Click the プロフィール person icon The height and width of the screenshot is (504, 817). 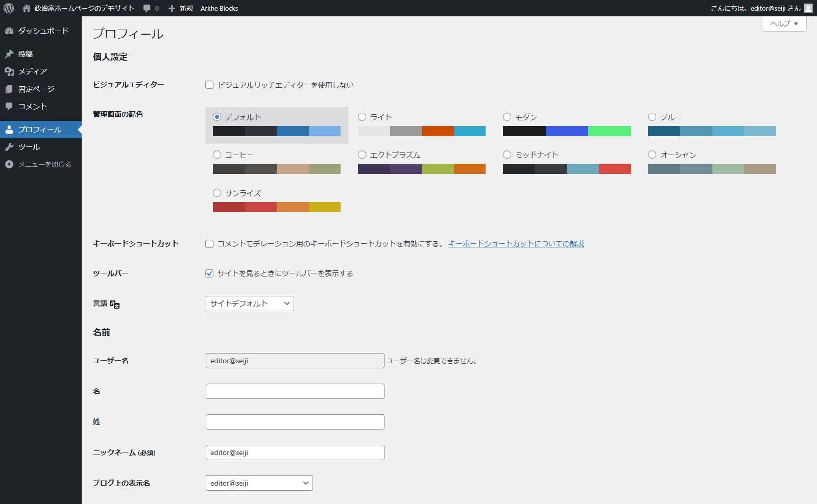[x=9, y=130]
